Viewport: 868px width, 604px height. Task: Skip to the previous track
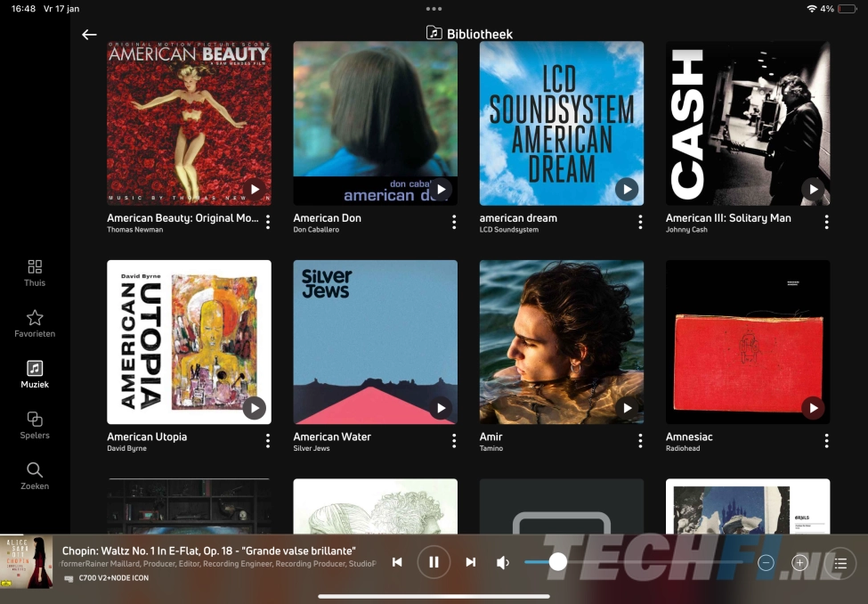coord(397,562)
